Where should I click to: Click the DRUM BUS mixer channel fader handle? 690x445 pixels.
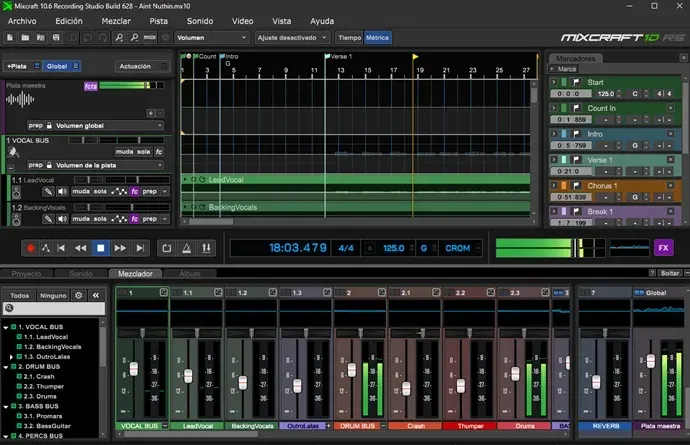[352, 370]
